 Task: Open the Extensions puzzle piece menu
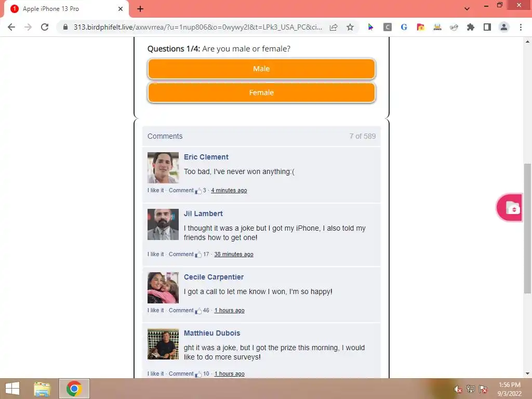coord(471,27)
